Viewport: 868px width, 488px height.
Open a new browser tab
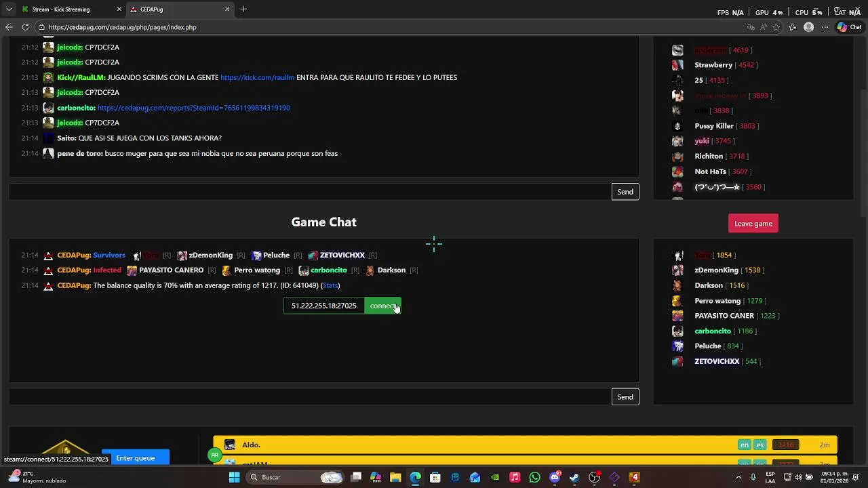pyautogui.click(x=243, y=9)
